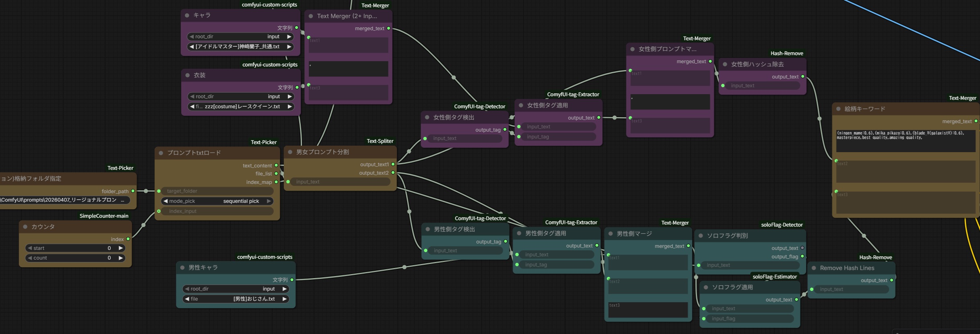Toggle collapse on the 男性側マージ node
980x334 pixels.
[x=611, y=234]
